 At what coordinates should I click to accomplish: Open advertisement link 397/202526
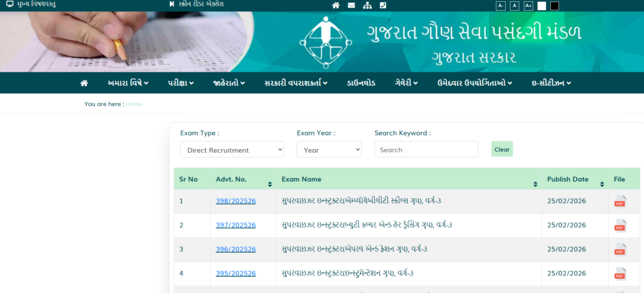coord(236,225)
